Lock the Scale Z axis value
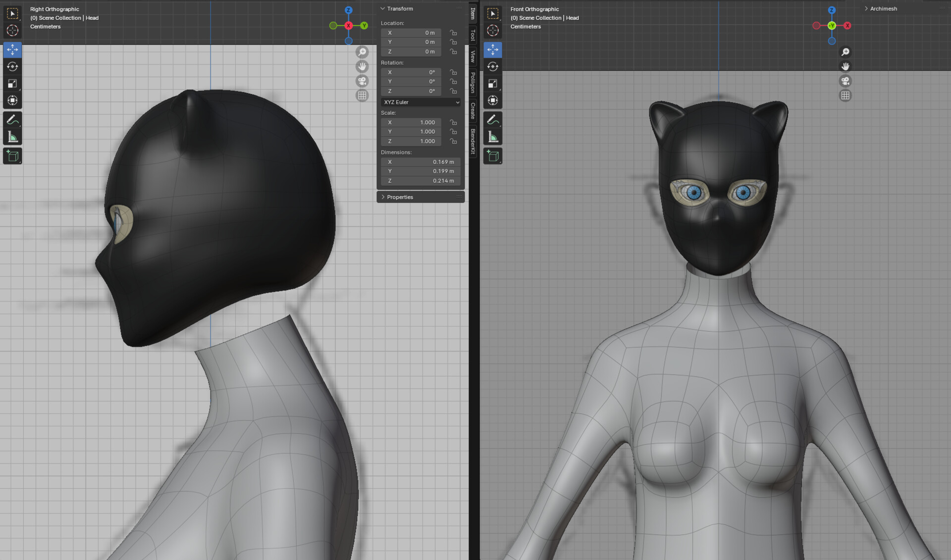The image size is (951, 560). [x=453, y=141]
